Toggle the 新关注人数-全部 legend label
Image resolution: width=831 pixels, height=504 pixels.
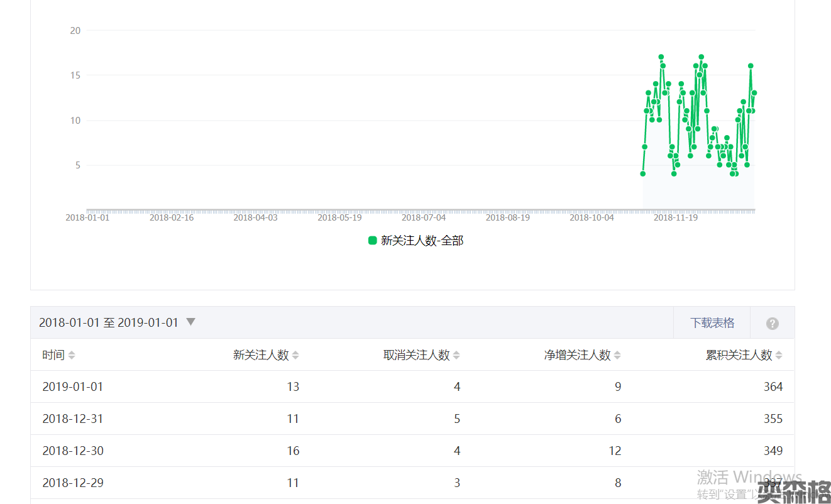coord(422,240)
